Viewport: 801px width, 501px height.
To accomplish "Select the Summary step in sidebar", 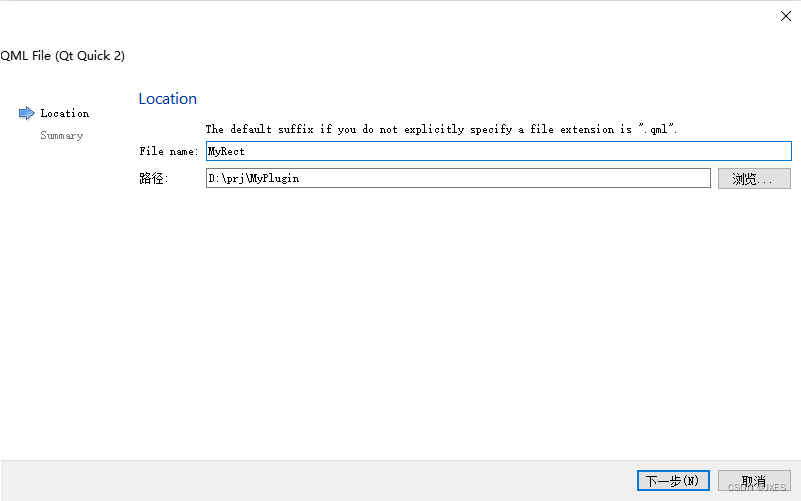I will click(62, 135).
